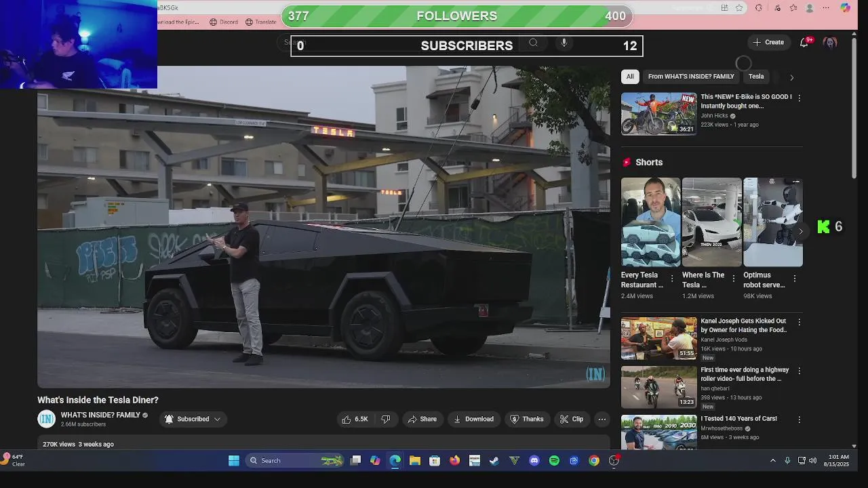Image resolution: width=868 pixels, height=488 pixels.
Task: Play Every Tesla Restaurant short
Action: 650,222
